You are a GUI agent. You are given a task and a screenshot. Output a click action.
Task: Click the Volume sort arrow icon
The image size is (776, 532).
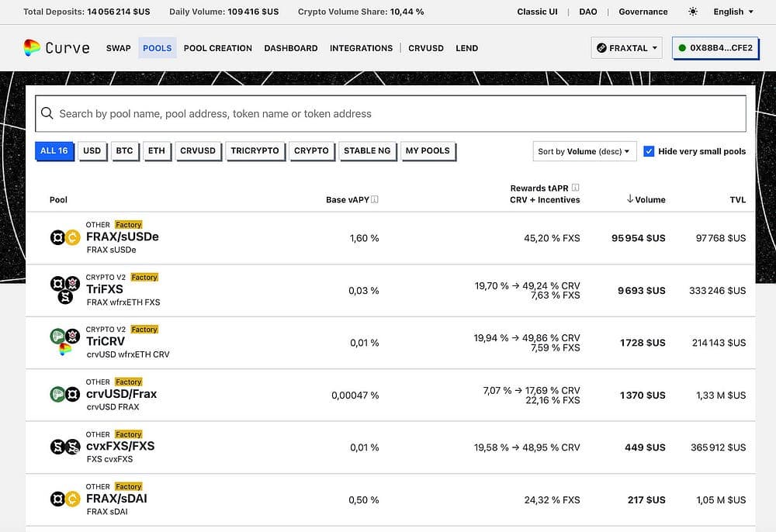(x=630, y=199)
